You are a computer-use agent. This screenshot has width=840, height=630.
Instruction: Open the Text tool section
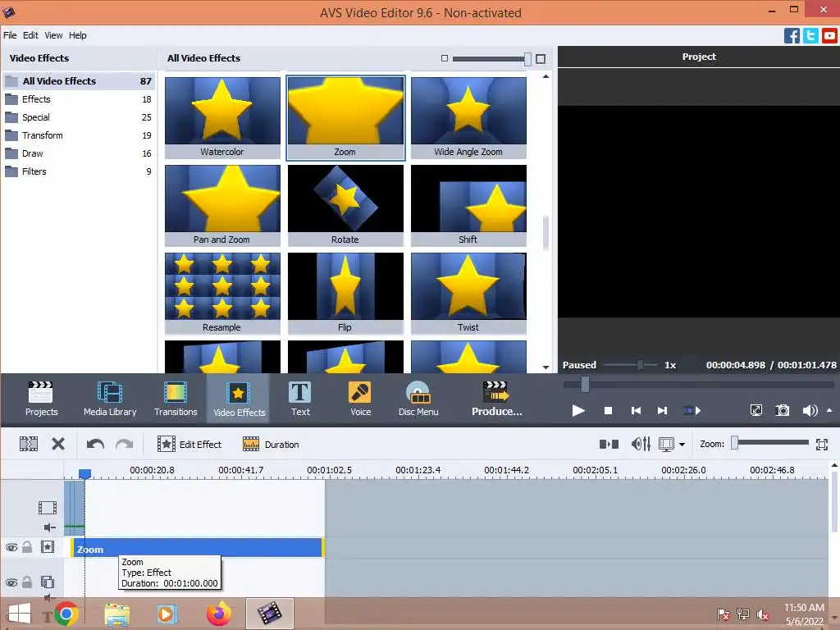click(x=300, y=399)
